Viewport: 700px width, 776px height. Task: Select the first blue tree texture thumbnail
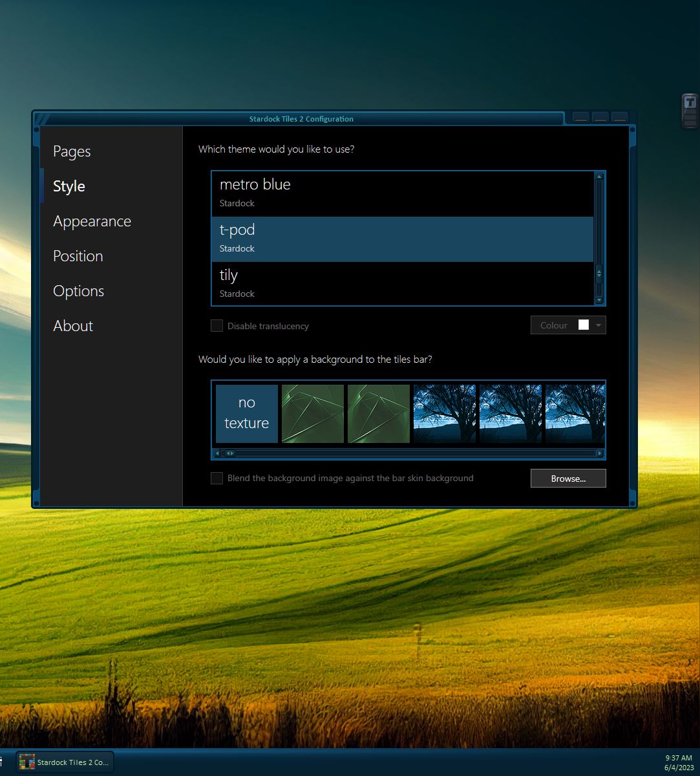(445, 414)
